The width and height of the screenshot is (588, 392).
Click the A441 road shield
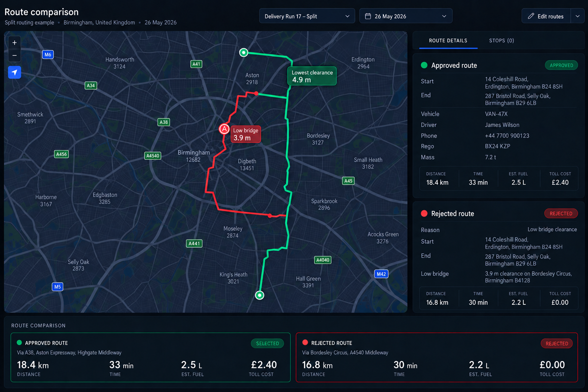pyautogui.click(x=194, y=243)
